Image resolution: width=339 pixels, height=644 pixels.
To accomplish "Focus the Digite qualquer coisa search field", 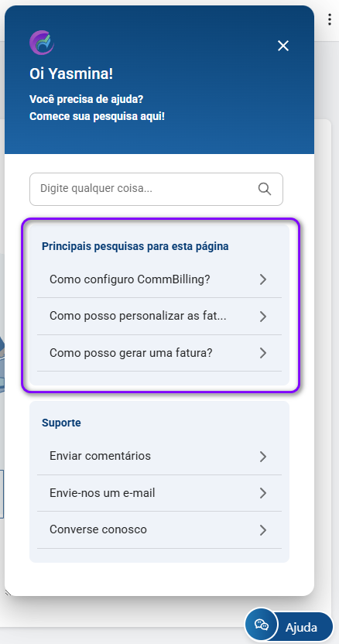I will click(x=156, y=189).
